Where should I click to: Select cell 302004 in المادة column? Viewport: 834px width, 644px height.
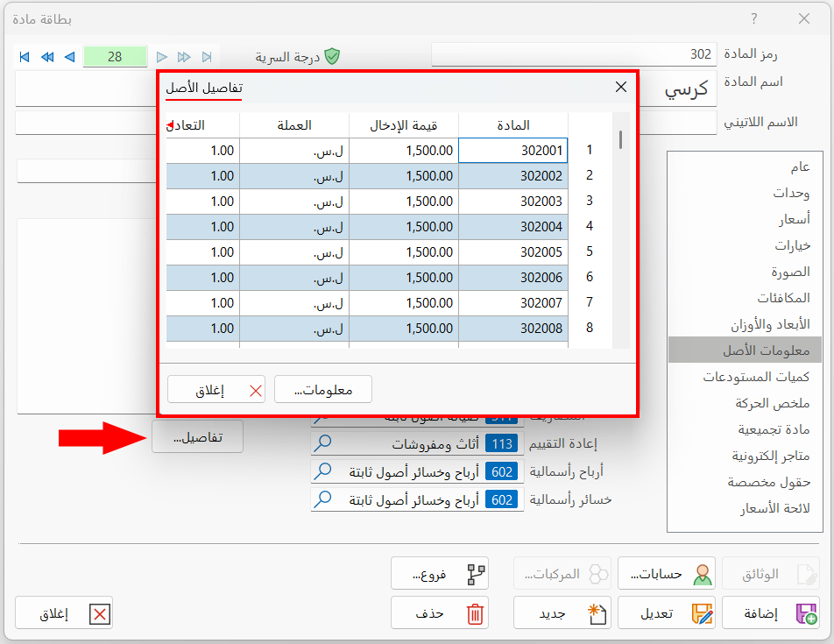[513, 227]
